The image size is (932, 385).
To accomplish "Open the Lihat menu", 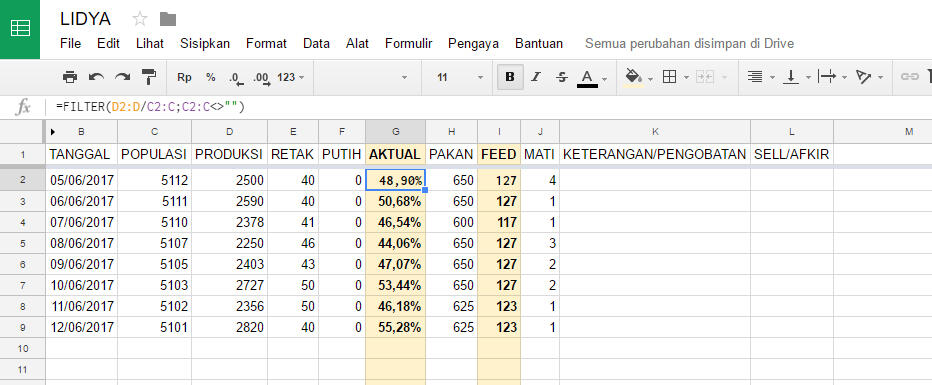I will pos(150,43).
